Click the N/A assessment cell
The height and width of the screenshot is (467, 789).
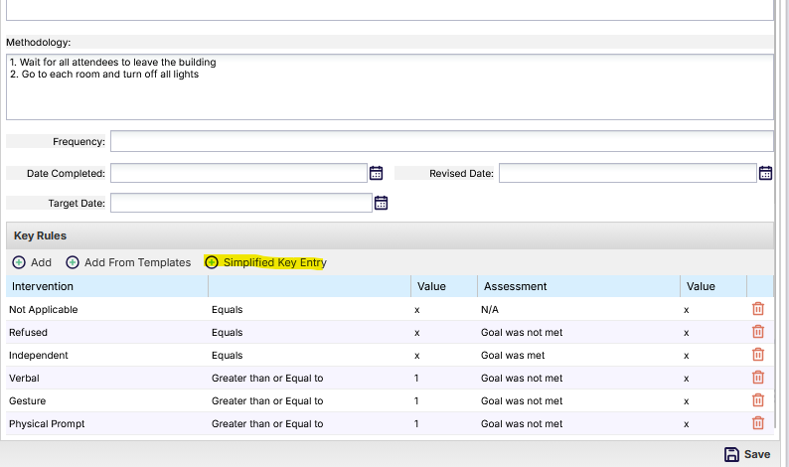490,309
